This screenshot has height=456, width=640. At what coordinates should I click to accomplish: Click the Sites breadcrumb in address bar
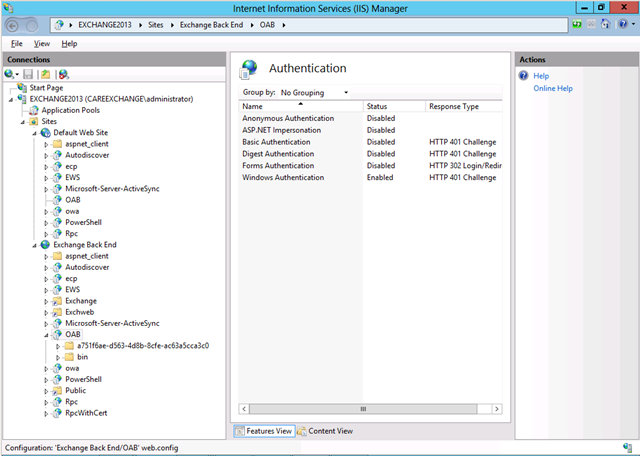tap(156, 25)
